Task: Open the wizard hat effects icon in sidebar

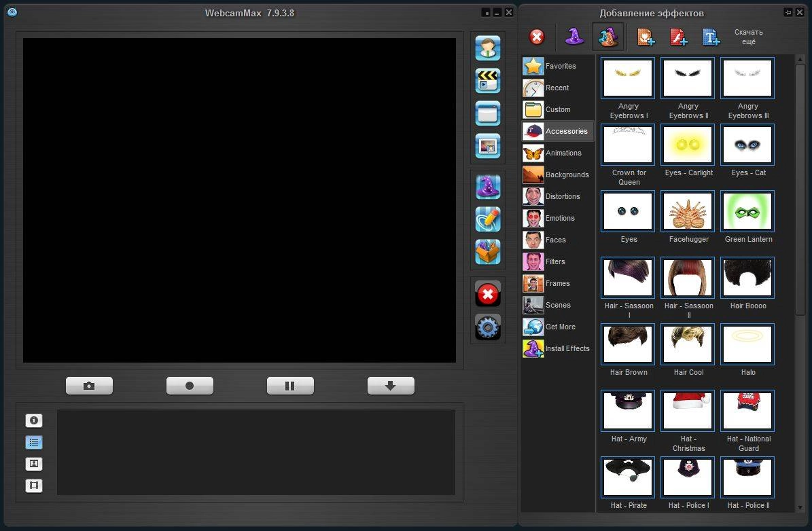Action: tap(488, 187)
